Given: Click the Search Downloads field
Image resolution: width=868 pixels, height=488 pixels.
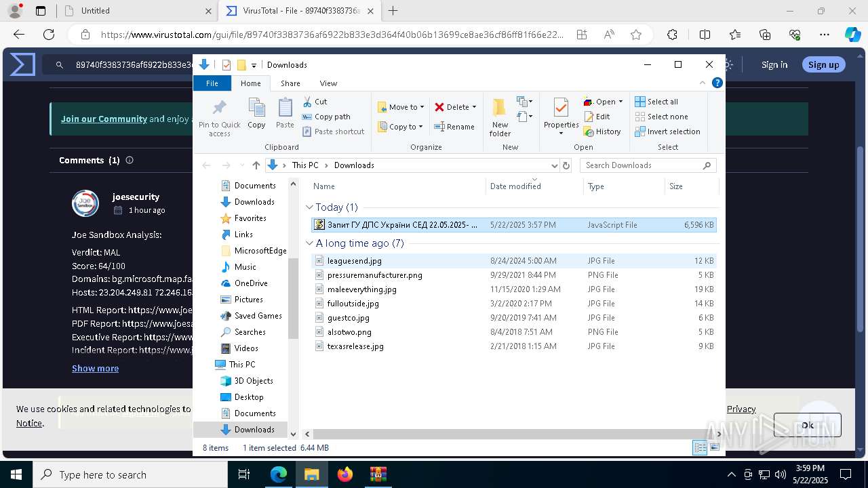Looking at the screenshot, I should (648, 165).
